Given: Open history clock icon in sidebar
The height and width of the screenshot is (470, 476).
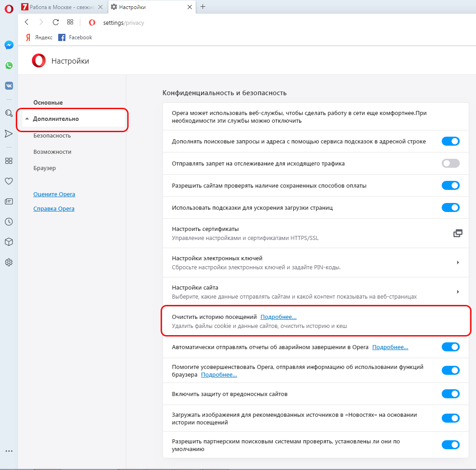Looking at the screenshot, I should click(9, 222).
